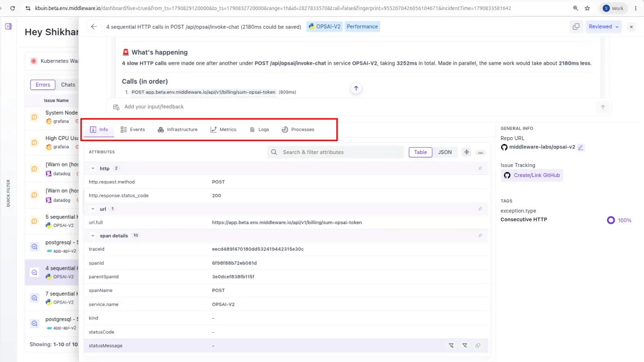Switch to the Info tab
Image resolution: width=644 pixels, height=362 pixels.
click(x=99, y=129)
